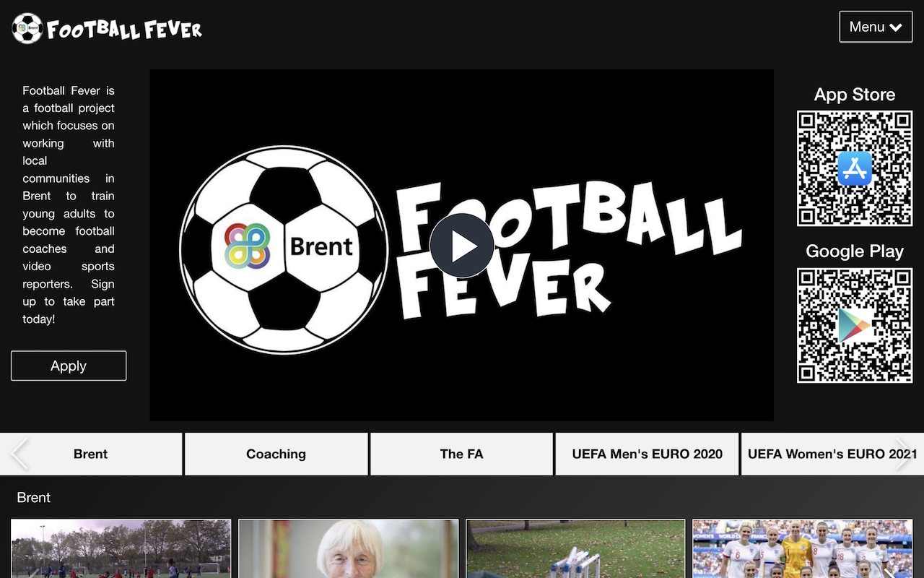Click the Apply button
The width and height of the screenshot is (924, 578).
[x=69, y=366]
